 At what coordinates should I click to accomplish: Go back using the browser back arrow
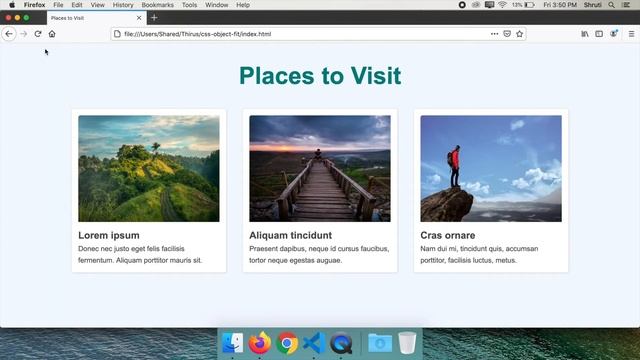tap(9, 34)
